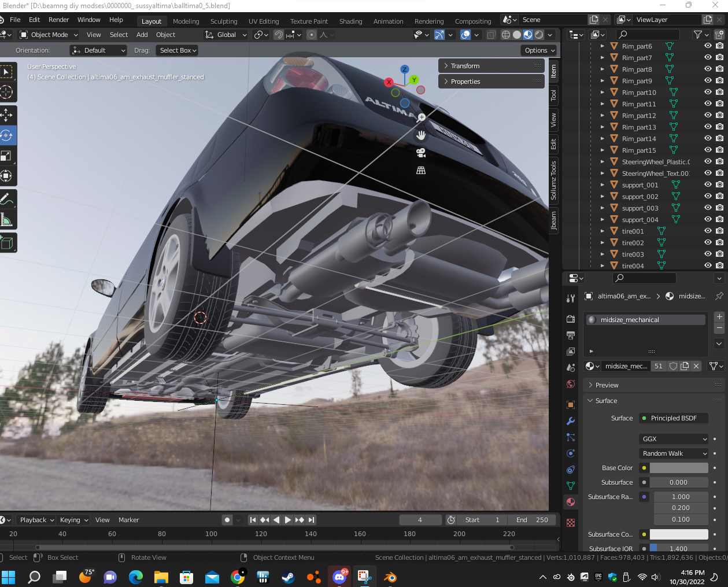This screenshot has height=587, width=728.
Task: Open the Global transform orientation dropdown
Action: coord(226,35)
